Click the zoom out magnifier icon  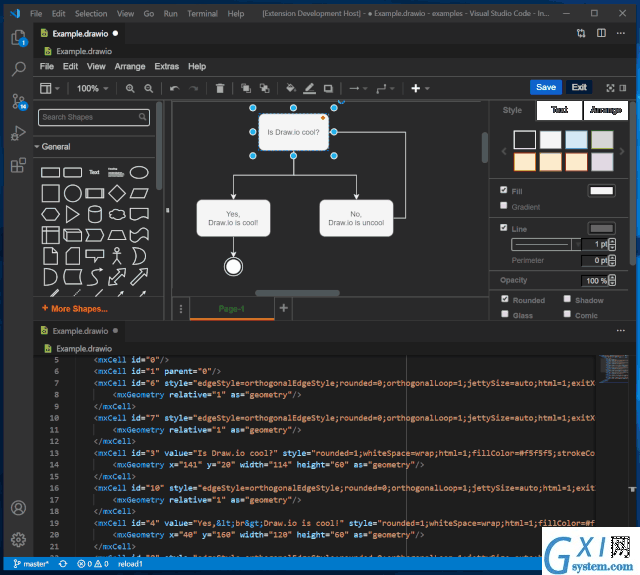pyautogui.click(x=149, y=88)
